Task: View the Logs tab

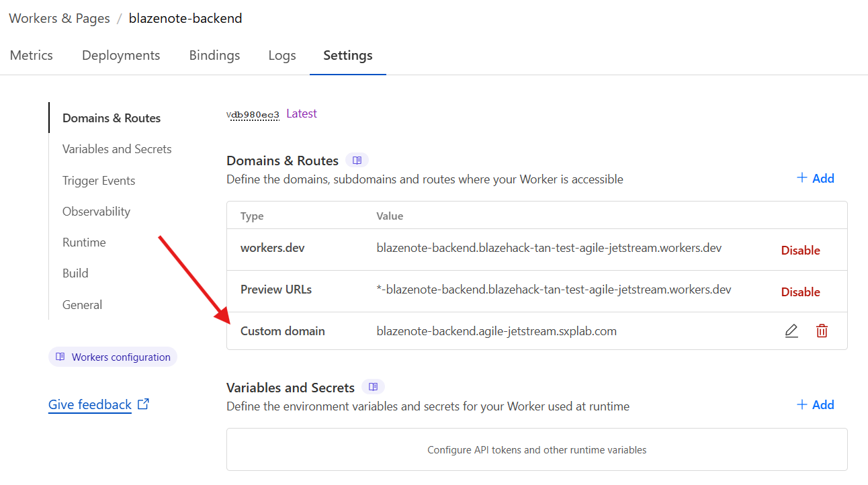Action: point(282,56)
